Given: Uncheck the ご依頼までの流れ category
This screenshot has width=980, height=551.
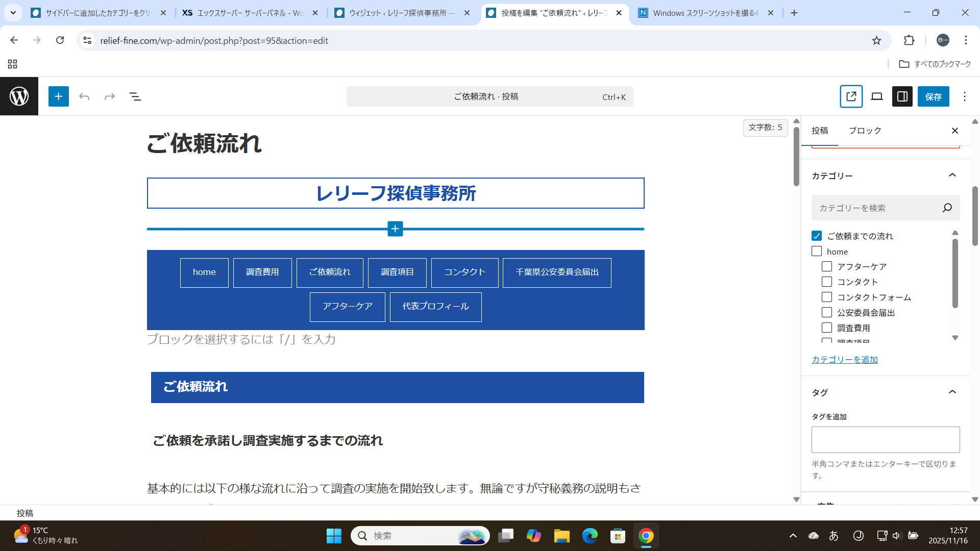Looking at the screenshot, I should tap(817, 236).
